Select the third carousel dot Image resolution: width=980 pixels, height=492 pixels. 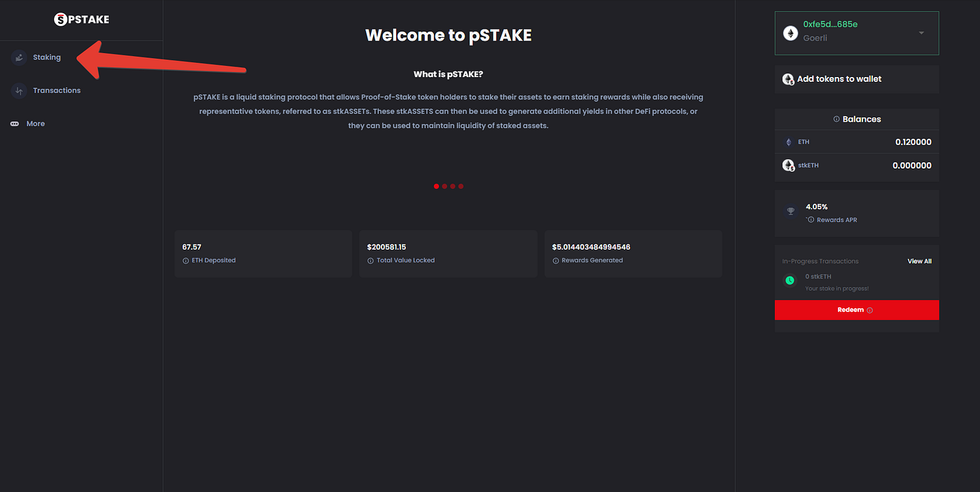point(453,186)
